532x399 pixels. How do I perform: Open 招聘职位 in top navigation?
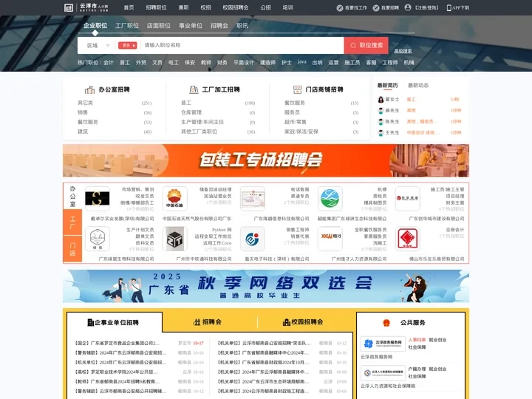[x=156, y=7]
